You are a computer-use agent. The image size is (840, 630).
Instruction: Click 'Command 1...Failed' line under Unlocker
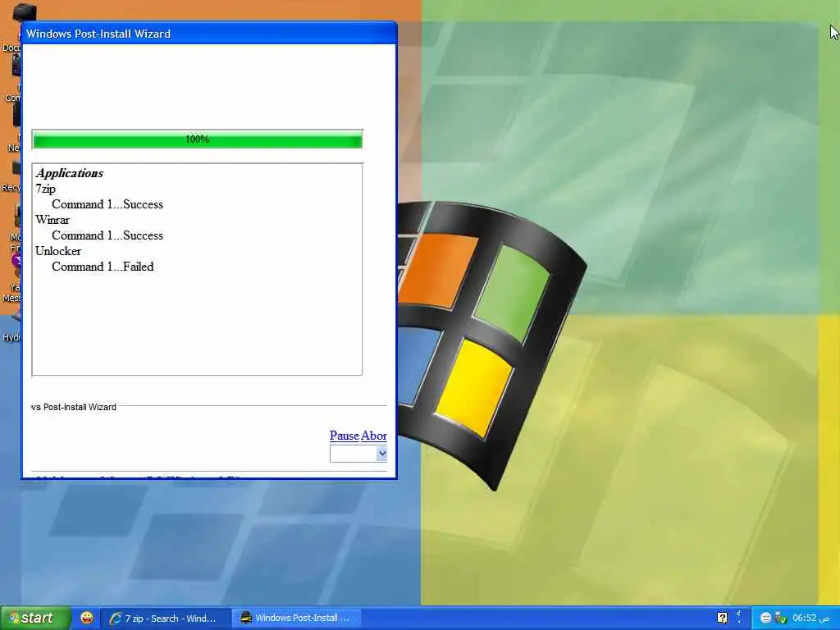(103, 267)
